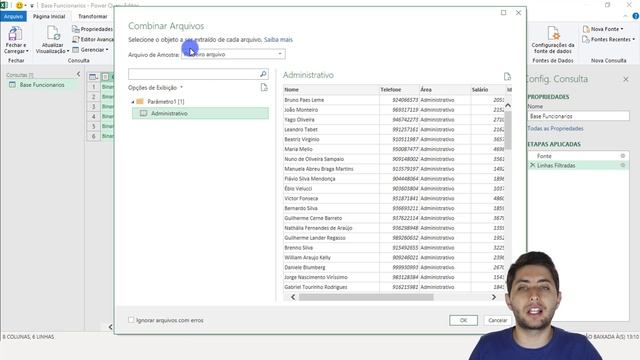Open the Editor Avançado
The height and width of the screenshot is (360, 640).
point(93,39)
